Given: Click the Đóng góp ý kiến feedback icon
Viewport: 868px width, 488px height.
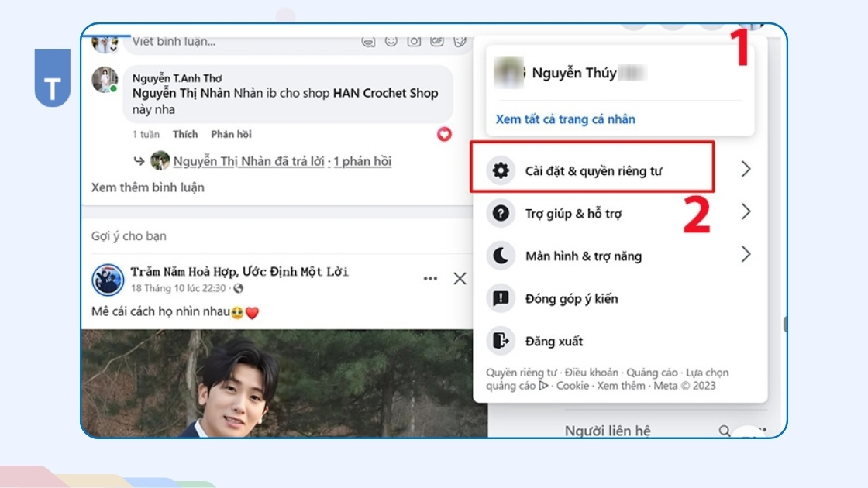Looking at the screenshot, I should (x=501, y=298).
